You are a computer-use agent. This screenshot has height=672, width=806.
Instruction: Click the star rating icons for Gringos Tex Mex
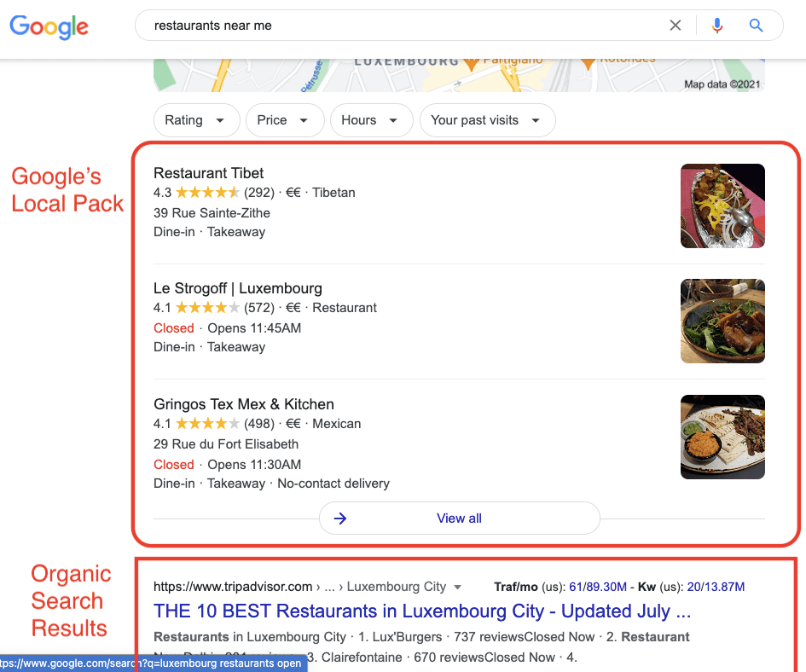click(x=208, y=423)
